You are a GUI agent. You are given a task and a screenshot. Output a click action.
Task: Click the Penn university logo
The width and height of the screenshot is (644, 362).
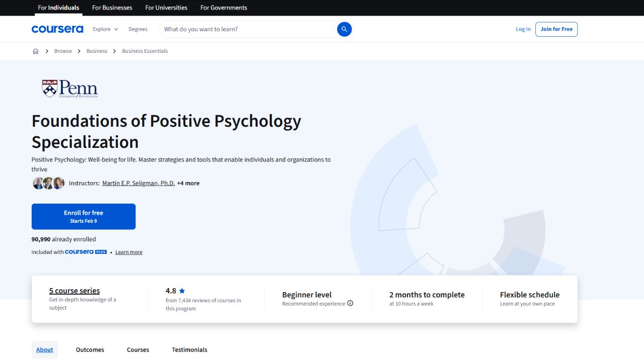tap(69, 88)
